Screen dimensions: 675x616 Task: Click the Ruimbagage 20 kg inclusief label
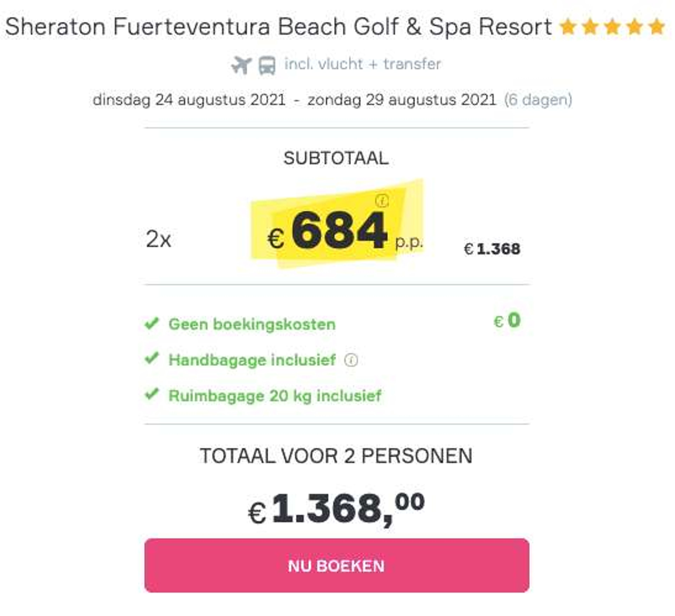(275, 396)
